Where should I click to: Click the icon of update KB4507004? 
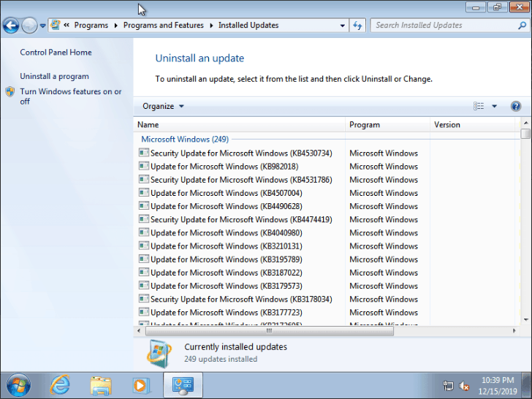144,192
